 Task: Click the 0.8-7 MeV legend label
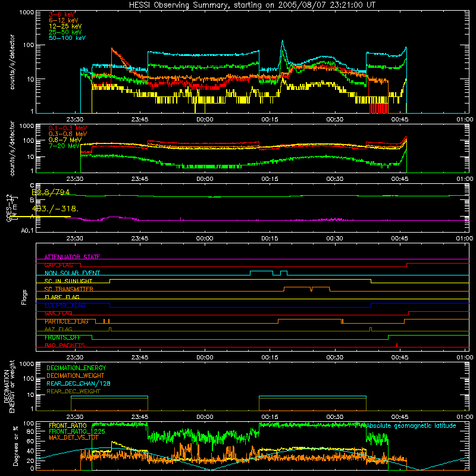[65, 140]
